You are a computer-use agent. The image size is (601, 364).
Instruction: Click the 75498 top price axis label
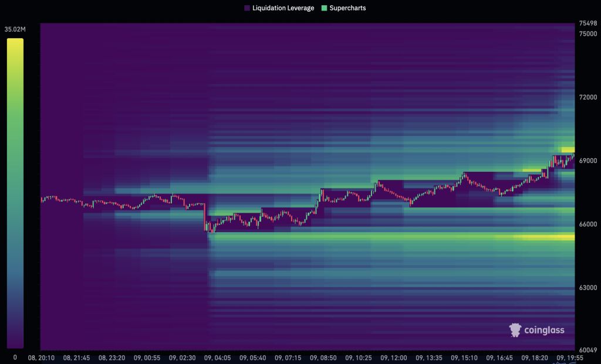pyautogui.click(x=588, y=23)
